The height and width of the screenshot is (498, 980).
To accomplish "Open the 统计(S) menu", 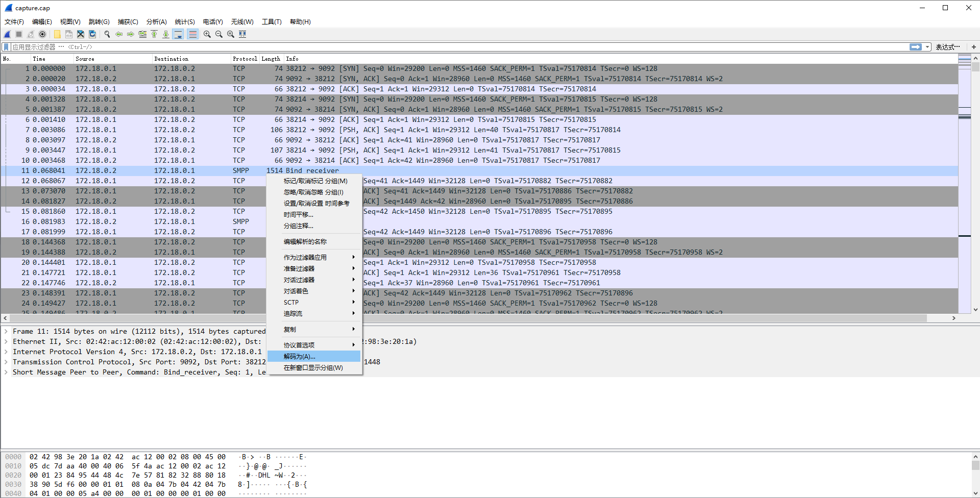I will coord(185,22).
